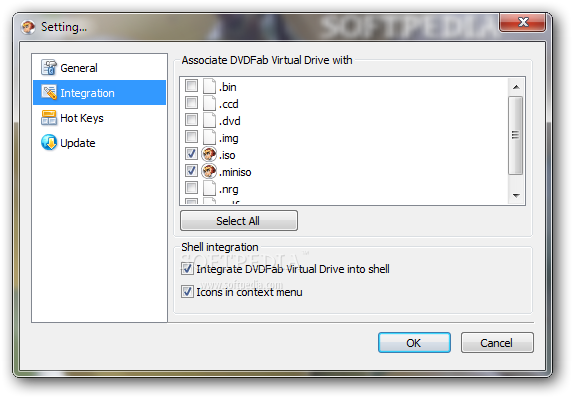Select the .dvd extension label
This screenshot has width=573, height=398.
229,121
